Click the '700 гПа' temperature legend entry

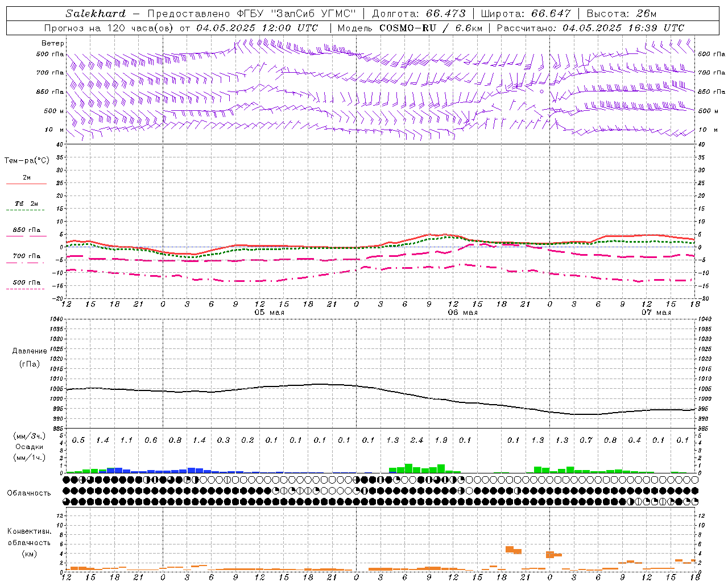pos(26,256)
